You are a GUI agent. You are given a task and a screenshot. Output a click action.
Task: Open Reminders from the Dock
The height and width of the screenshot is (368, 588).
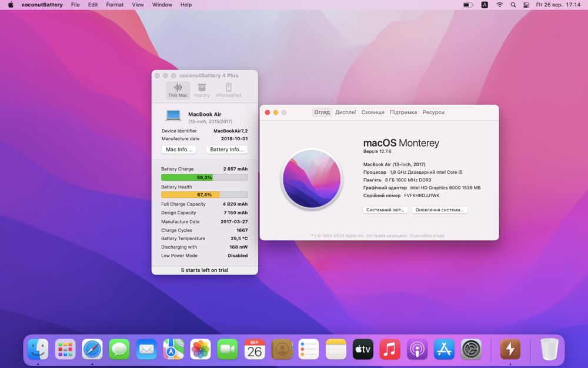pos(309,349)
